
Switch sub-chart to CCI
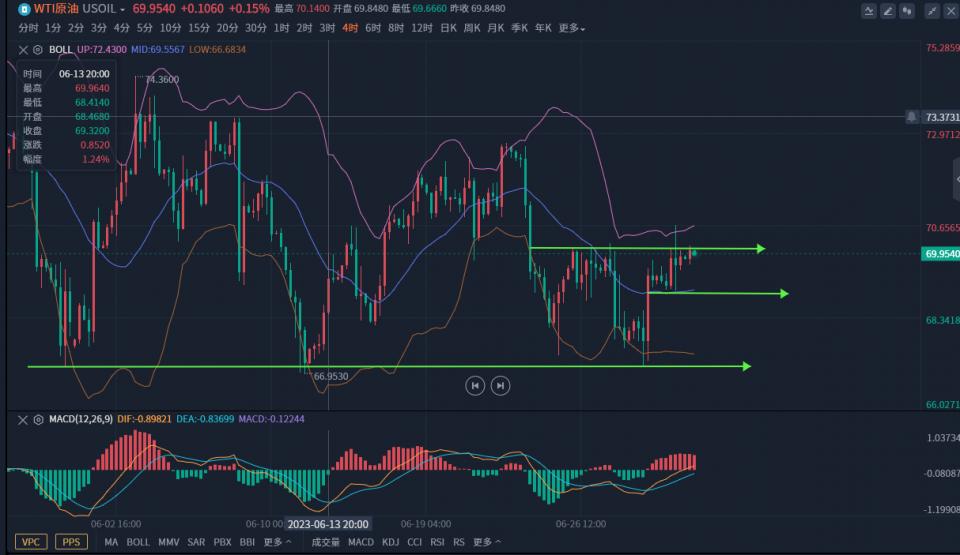coord(414,542)
